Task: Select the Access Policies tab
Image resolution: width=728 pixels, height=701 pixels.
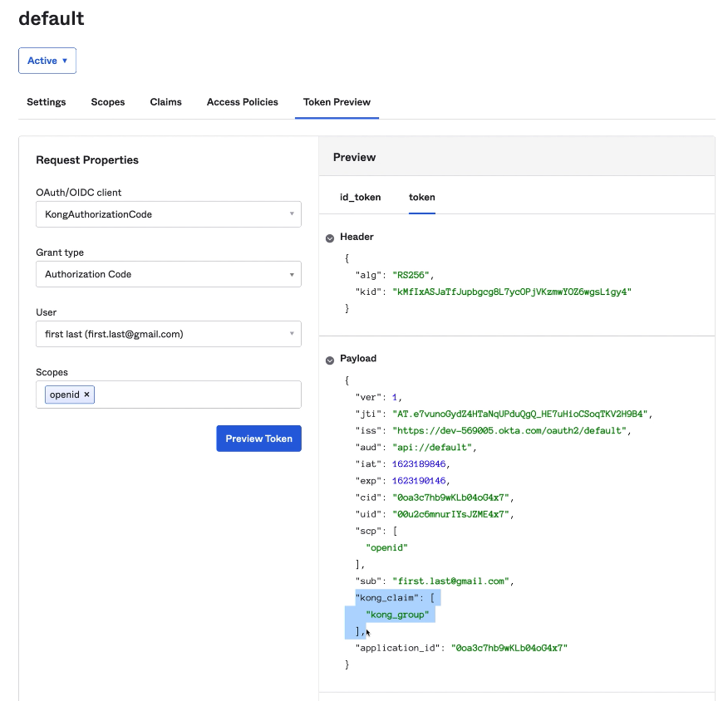Action: [242, 102]
